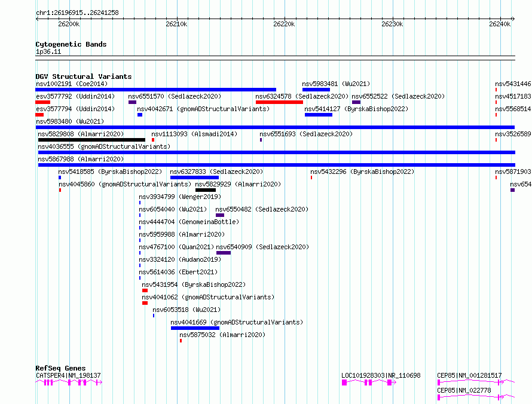Click the nsv5431954 (ByrskaBishop2022) label
The image size is (532, 404).
[x=194, y=284]
